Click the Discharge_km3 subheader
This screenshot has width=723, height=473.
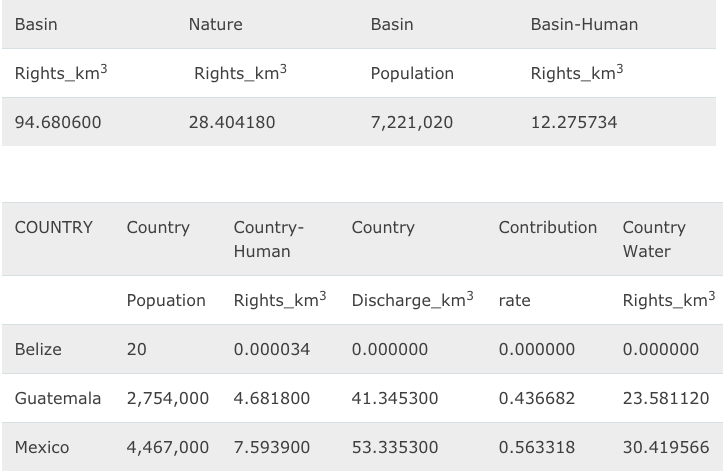pos(412,300)
